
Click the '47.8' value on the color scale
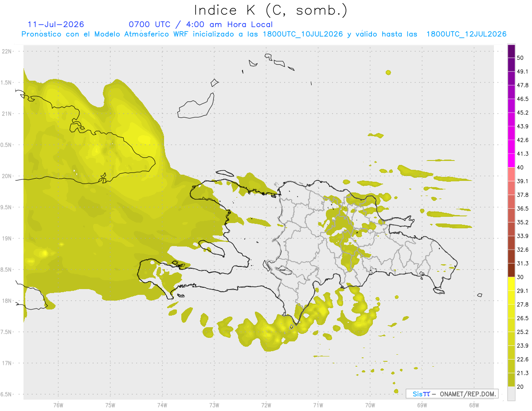[x=523, y=85]
